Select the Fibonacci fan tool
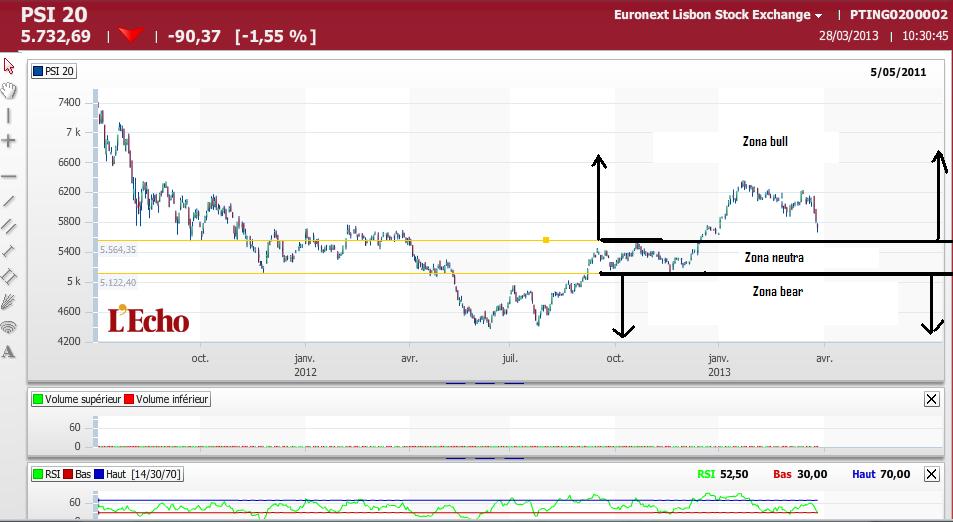Viewport: 953px width, 522px height. (9, 302)
